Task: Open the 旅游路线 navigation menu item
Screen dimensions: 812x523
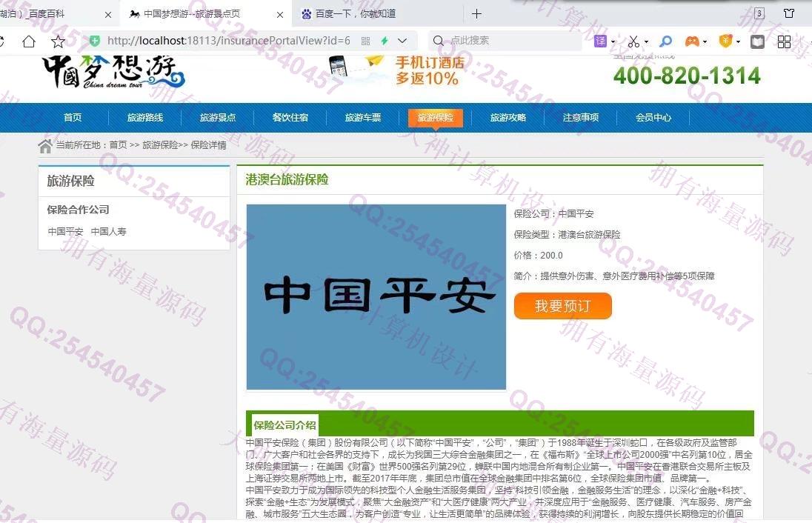Action: (x=145, y=118)
